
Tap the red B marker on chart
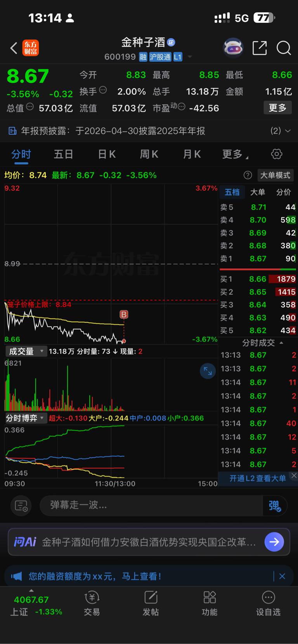[124, 314]
